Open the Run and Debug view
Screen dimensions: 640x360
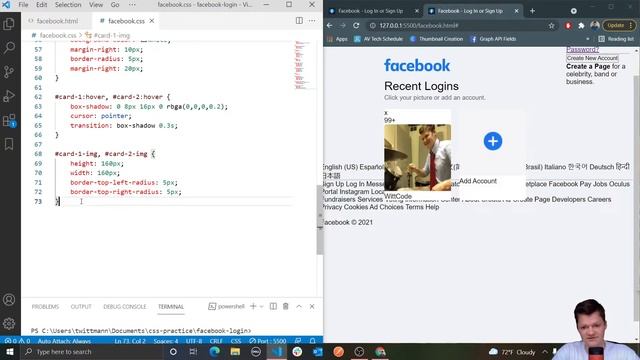[x=9, y=96]
